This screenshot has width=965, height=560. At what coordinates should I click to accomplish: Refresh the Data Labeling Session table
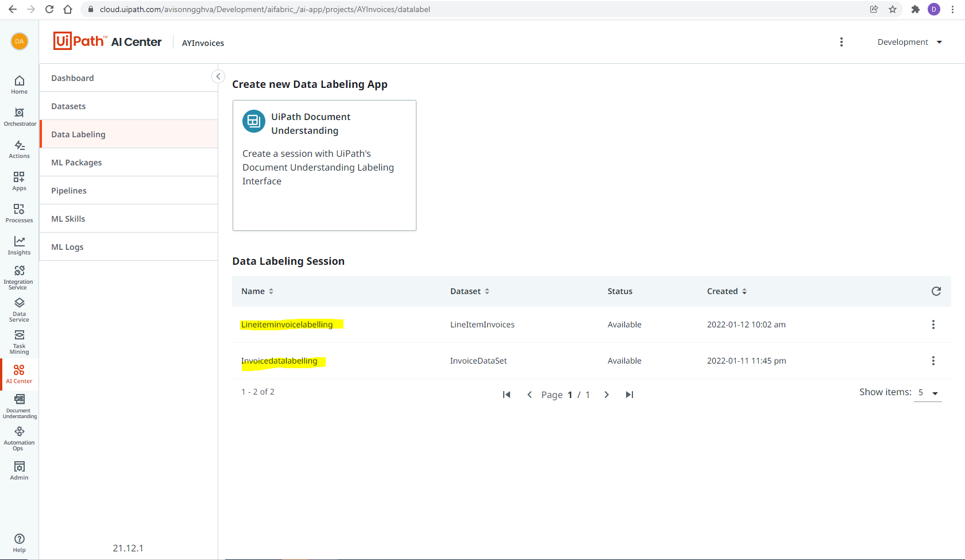pos(936,291)
